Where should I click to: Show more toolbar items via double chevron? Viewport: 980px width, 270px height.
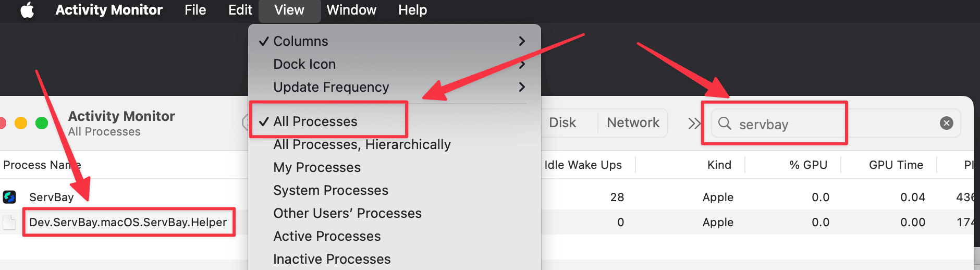(x=694, y=124)
